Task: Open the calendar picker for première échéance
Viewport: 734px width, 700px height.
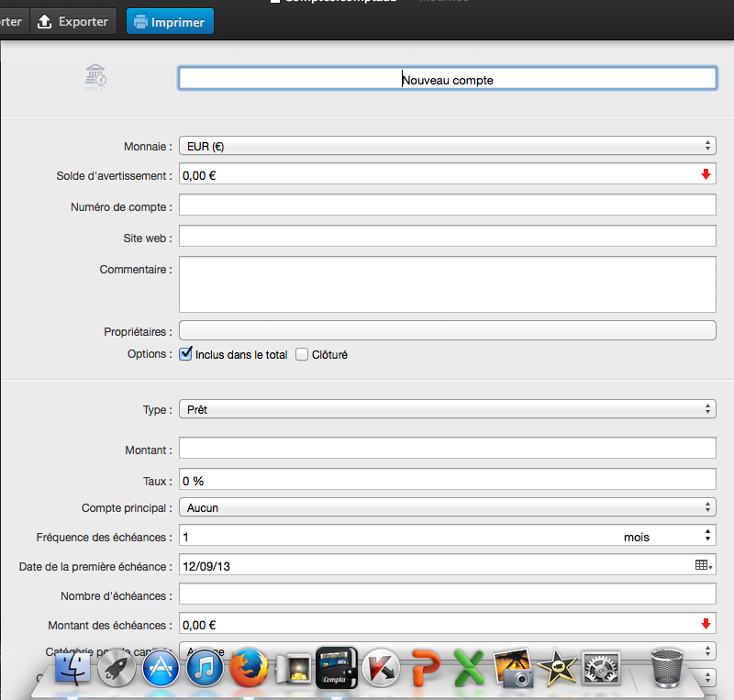Action: (703, 566)
